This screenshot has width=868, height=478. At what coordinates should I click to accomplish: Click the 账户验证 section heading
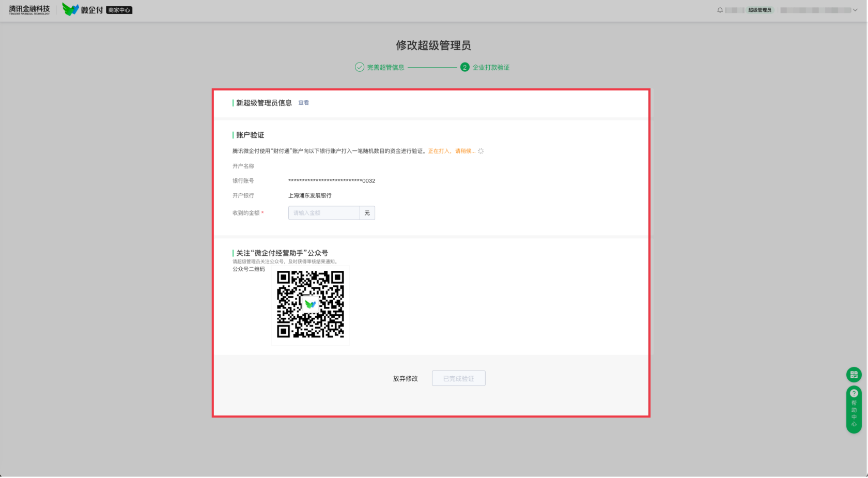250,135
